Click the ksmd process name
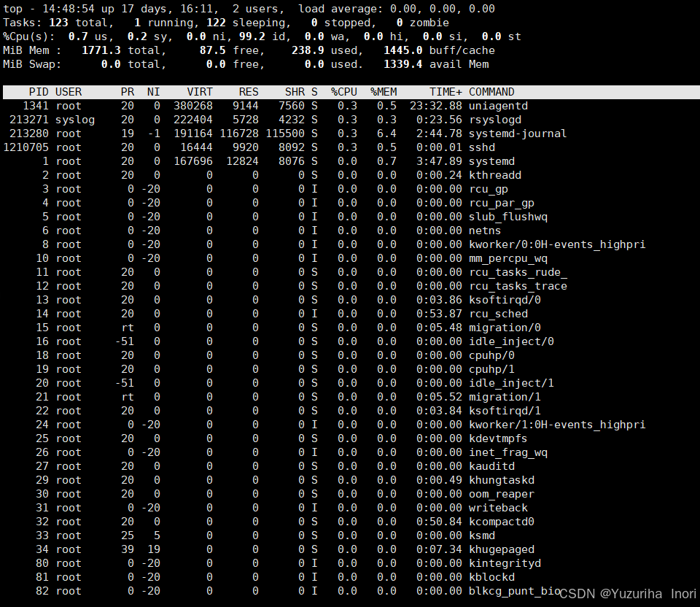 tap(482, 535)
